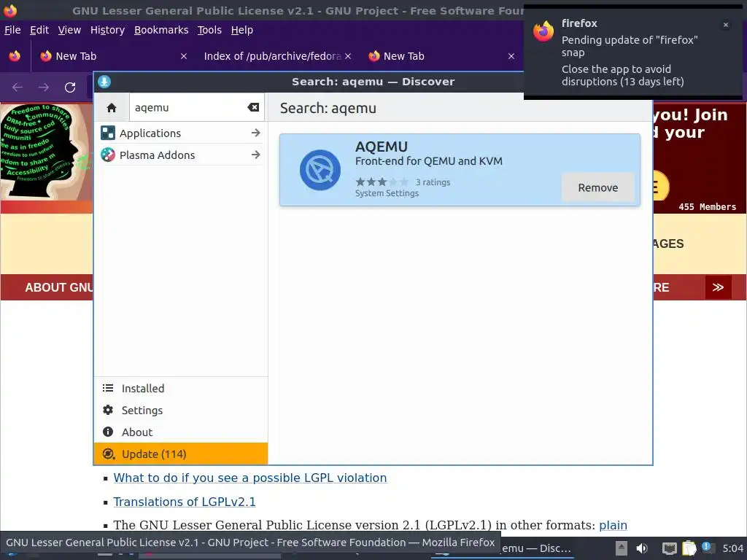The image size is (747, 560).
Task: Open Firefox Help menu
Action: point(242,30)
